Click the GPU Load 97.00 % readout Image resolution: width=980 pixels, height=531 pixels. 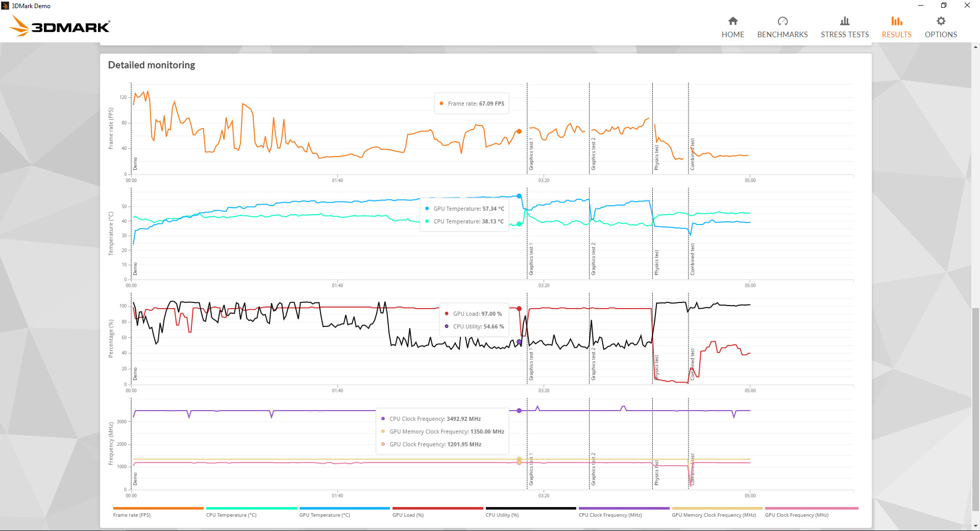pos(473,314)
